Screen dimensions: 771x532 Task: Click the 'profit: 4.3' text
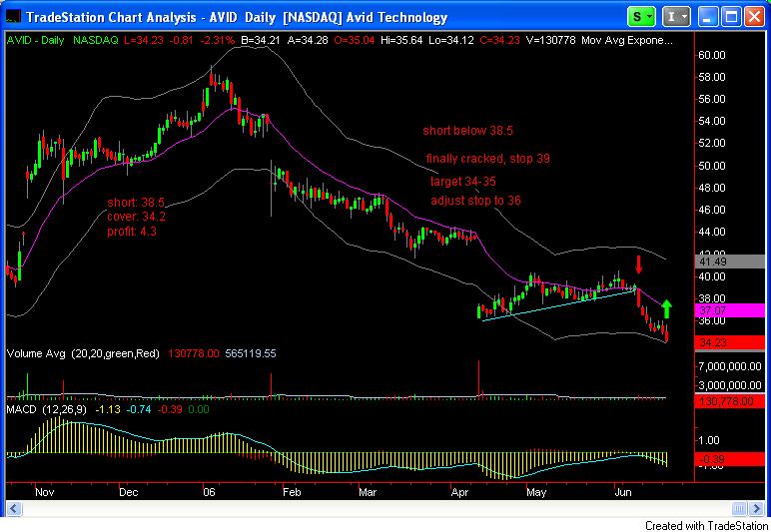coord(132,231)
